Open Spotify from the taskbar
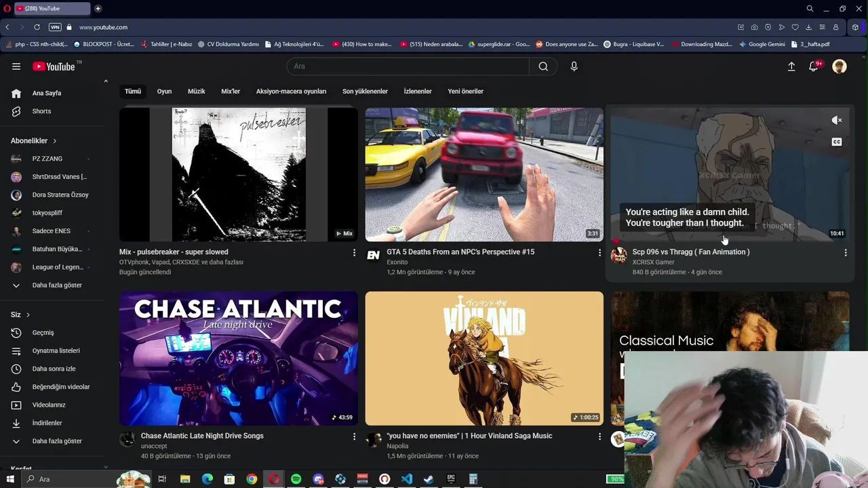This screenshot has width=868, height=488. tap(296, 479)
